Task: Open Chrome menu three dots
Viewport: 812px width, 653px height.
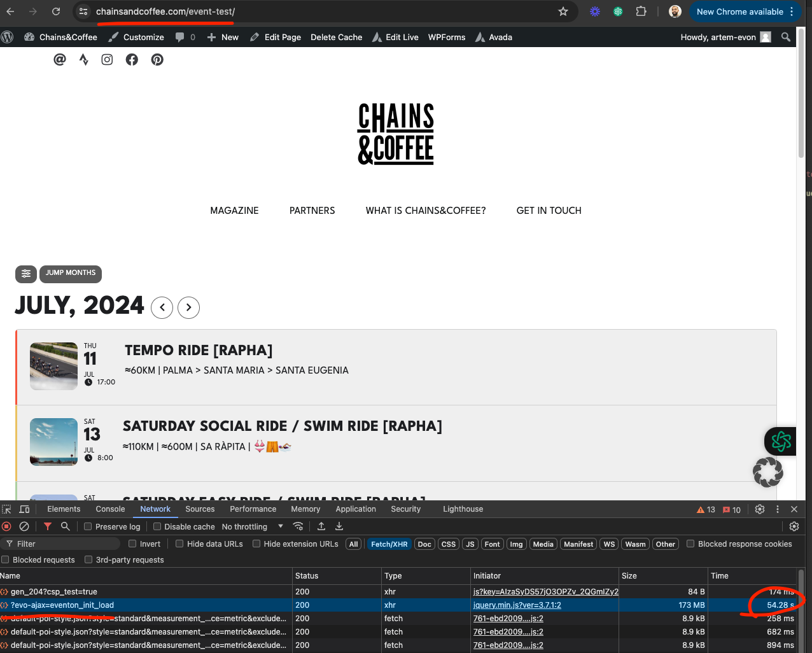Action: [792, 11]
